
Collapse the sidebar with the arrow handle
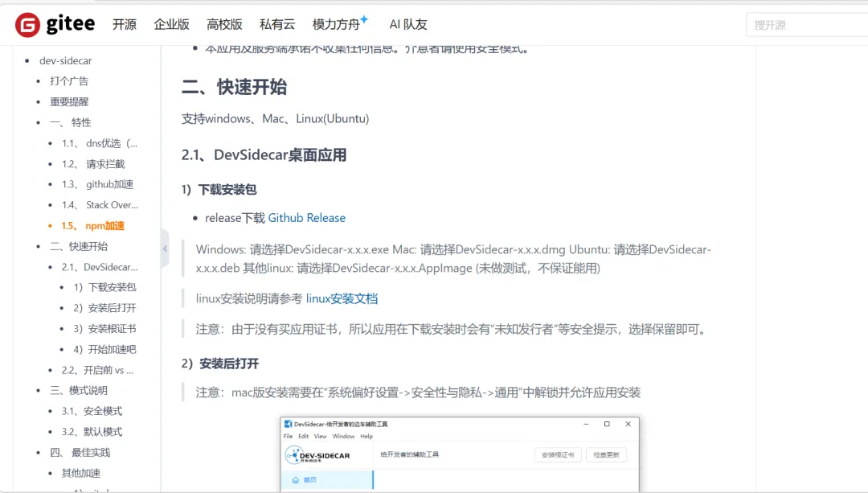165,249
